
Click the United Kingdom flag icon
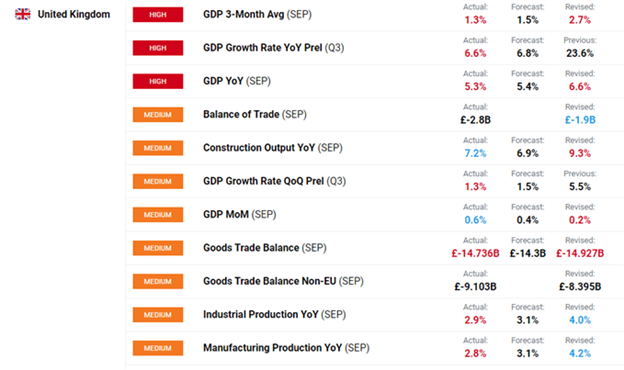point(23,14)
